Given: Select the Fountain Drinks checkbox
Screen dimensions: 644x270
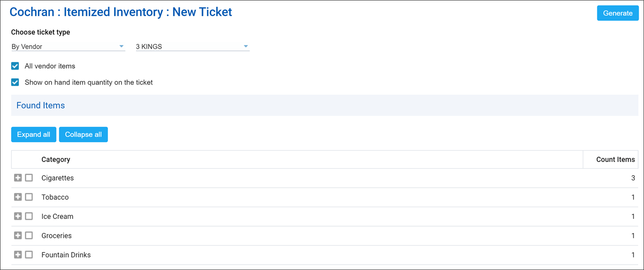Looking at the screenshot, I should pyautogui.click(x=29, y=254).
